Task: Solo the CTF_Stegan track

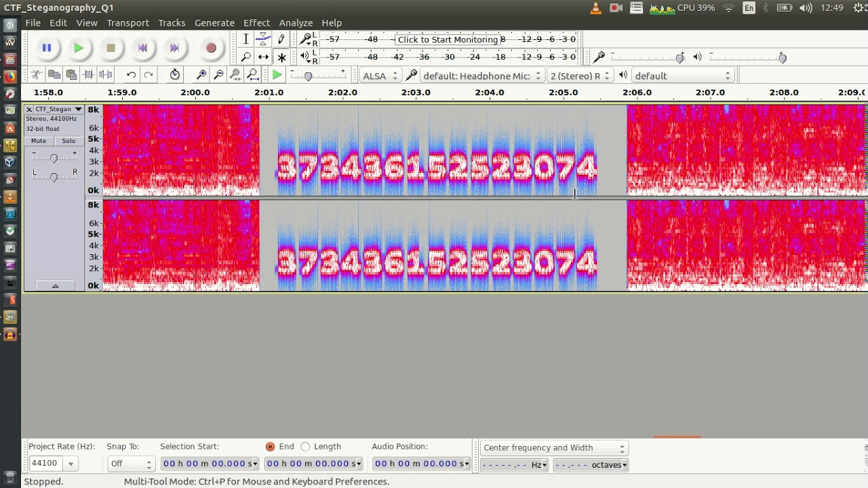Action: click(68, 141)
